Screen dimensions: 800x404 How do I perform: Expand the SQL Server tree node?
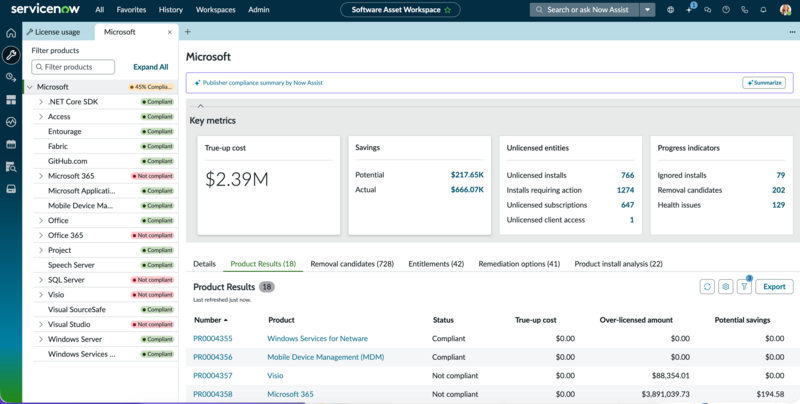tap(41, 280)
